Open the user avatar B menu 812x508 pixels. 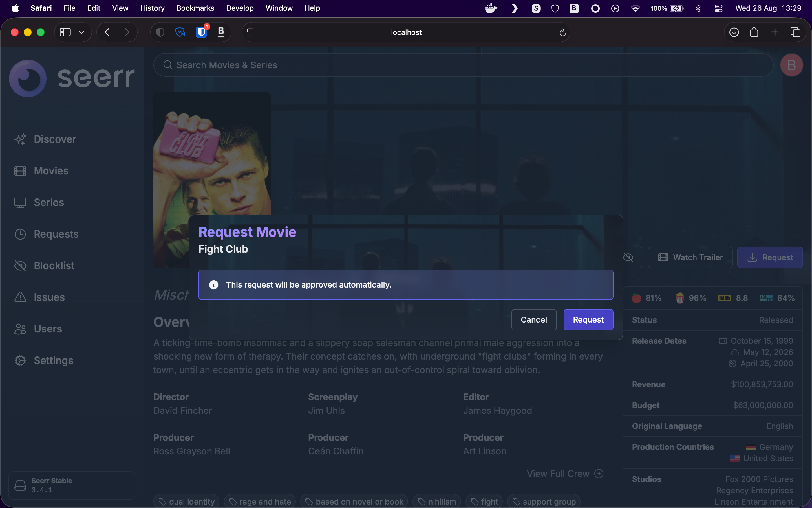791,65
